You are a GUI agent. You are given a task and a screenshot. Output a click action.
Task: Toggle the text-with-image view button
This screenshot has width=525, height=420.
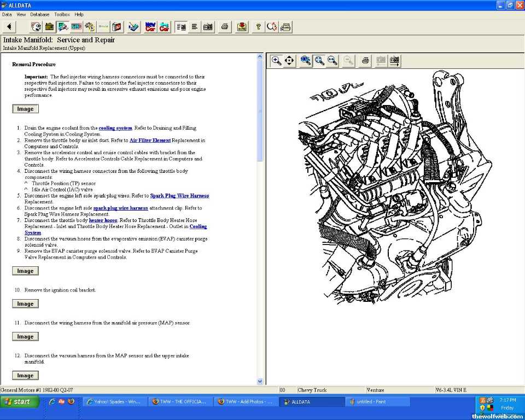click(181, 26)
